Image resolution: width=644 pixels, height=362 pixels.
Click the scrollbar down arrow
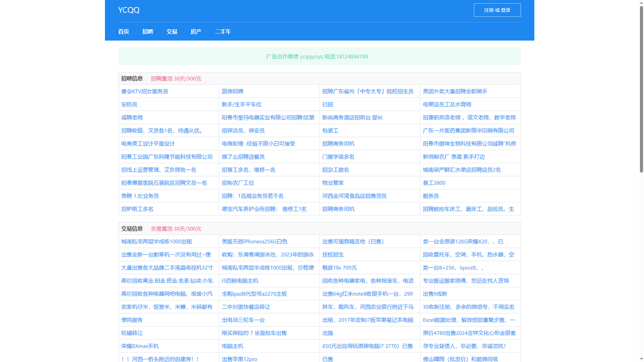(641, 359)
